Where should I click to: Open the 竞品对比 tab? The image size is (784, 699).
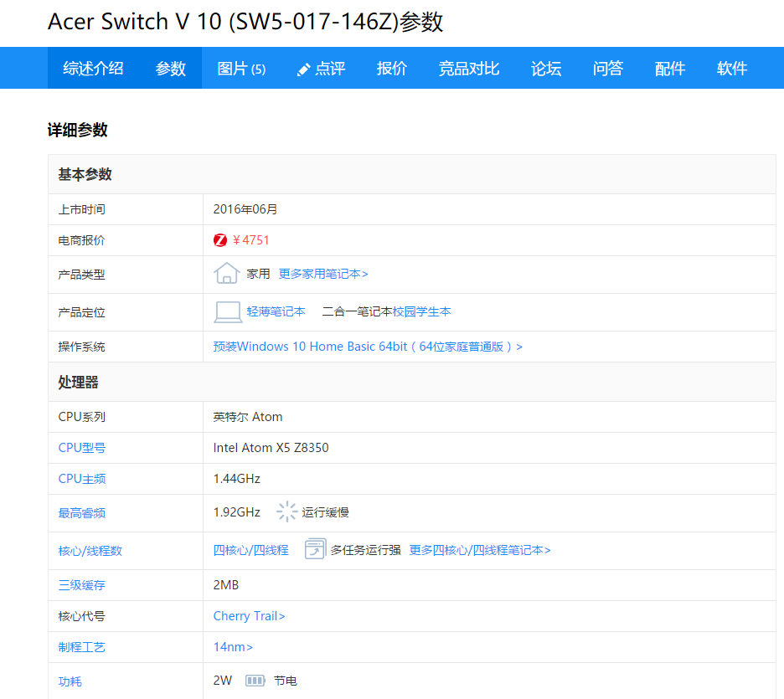[x=469, y=68]
